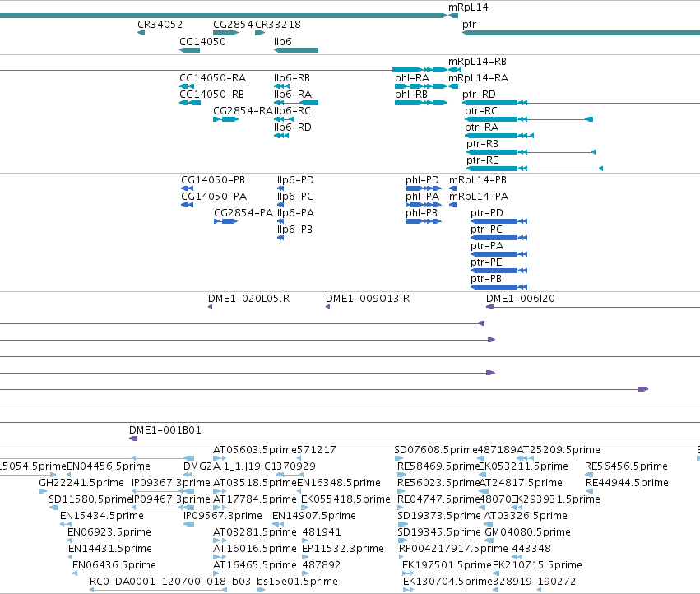
Task: Select transcript Ilp6-RD
Action: tap(281, 136)
